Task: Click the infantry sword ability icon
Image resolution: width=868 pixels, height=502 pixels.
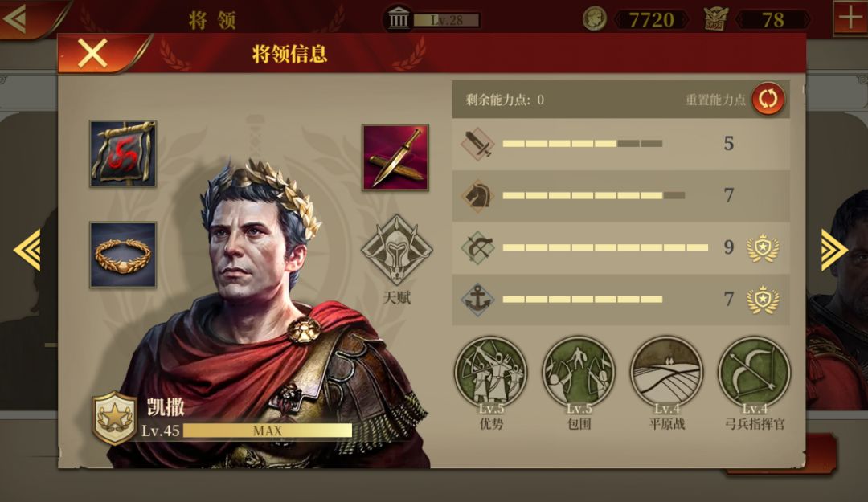Action: pos(477,144)
